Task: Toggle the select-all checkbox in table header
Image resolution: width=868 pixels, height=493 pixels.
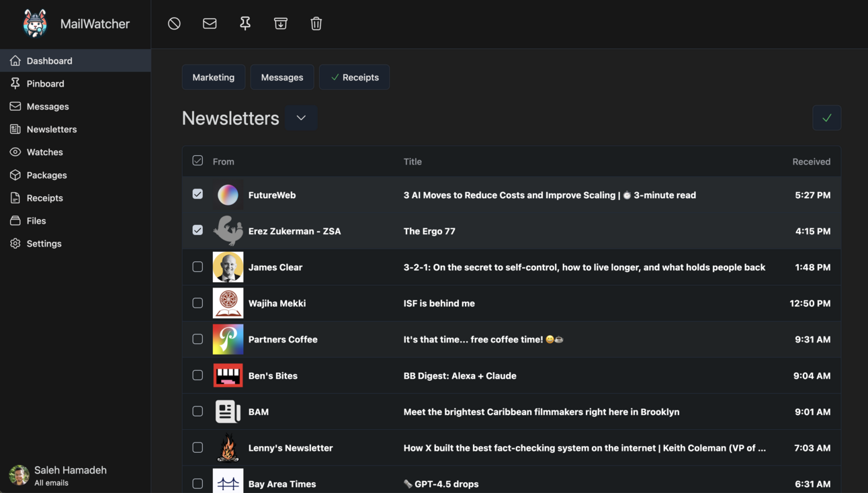Action: 198,161
